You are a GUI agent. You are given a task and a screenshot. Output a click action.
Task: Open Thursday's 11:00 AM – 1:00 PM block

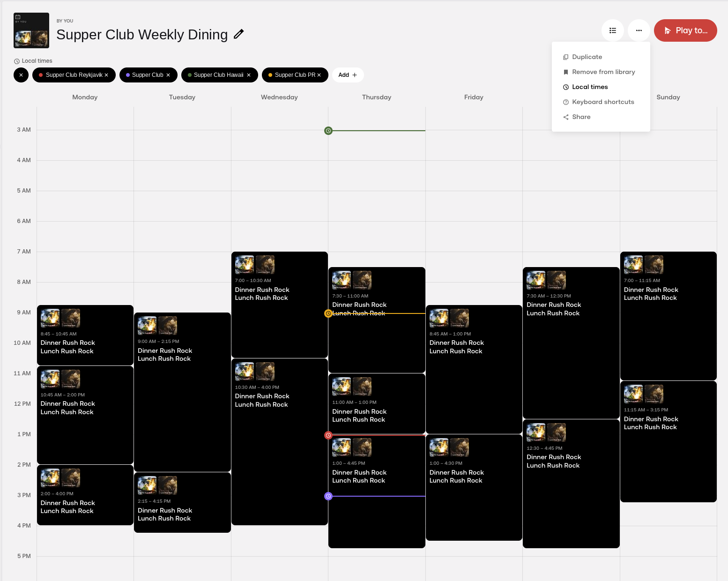[377, 403]
